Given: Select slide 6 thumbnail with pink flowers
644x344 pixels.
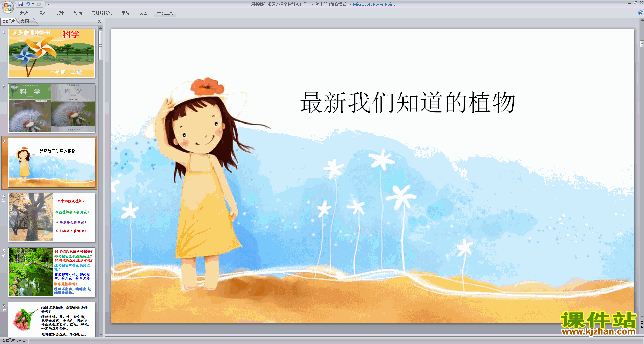Looking at the screenshot, I should click(52, 319).
